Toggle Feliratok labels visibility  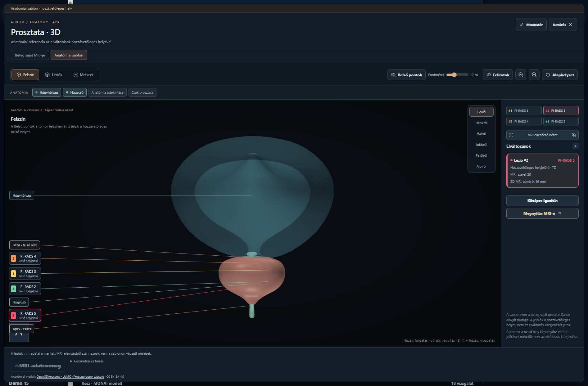pyautogui.click(x=498, y=75)
